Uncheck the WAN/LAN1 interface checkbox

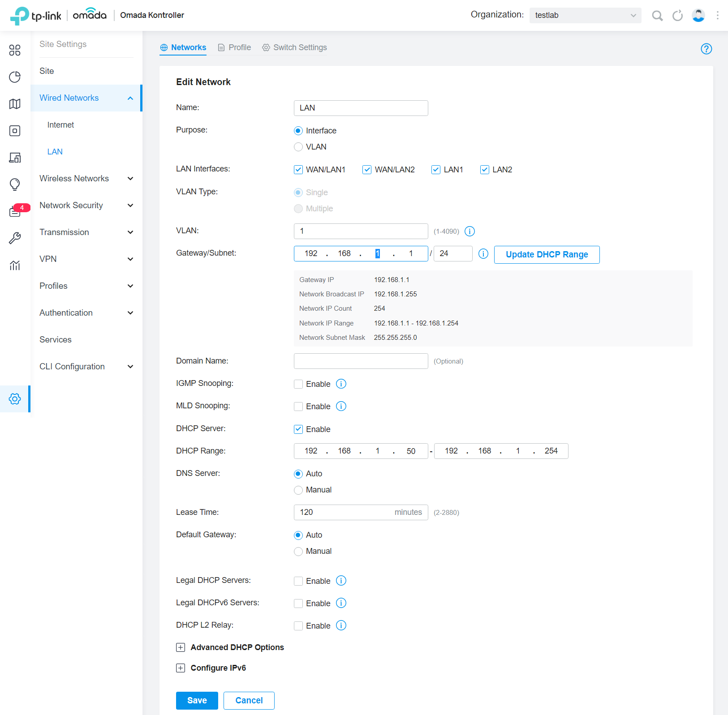point(298,170)
